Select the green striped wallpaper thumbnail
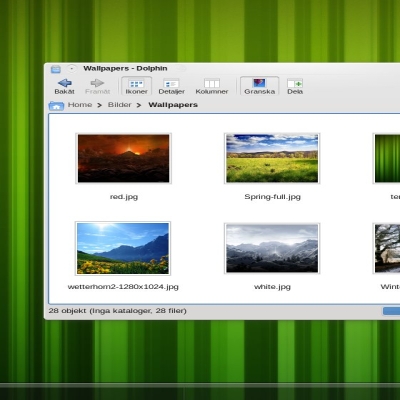 [x=386, y=158]
